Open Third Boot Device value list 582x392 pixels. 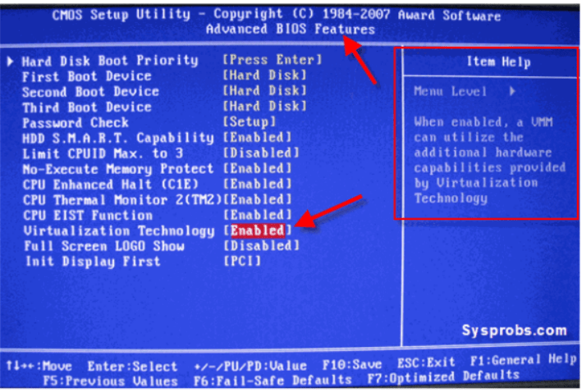tap(265, 107)
